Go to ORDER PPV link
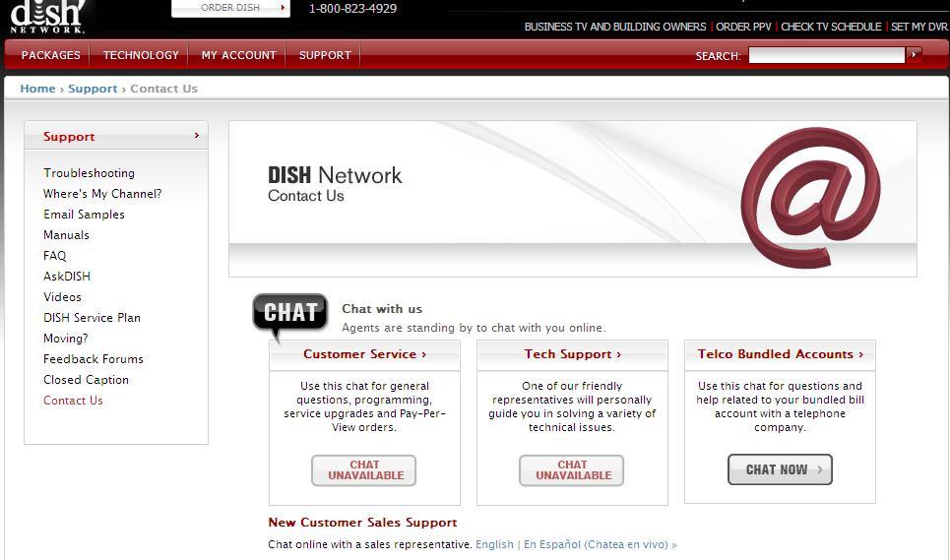Screen dimensions: 950x560 tap(743, 27)
